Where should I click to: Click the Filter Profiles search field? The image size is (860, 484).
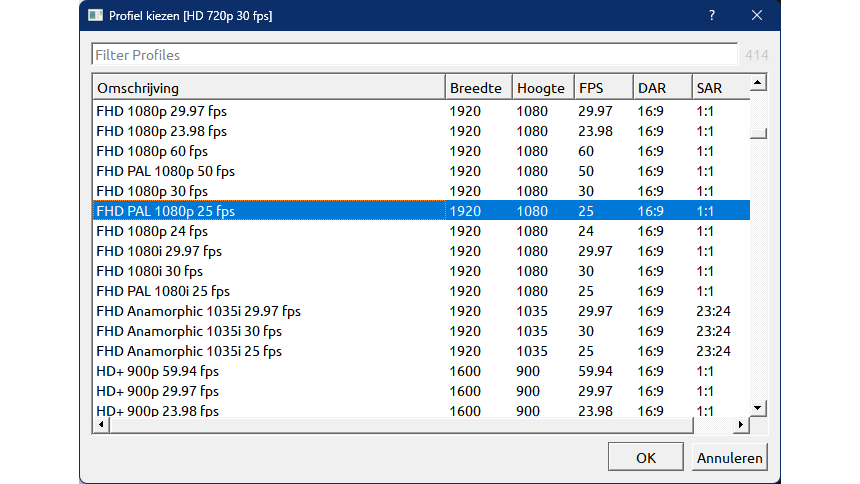tap(414, 55)
